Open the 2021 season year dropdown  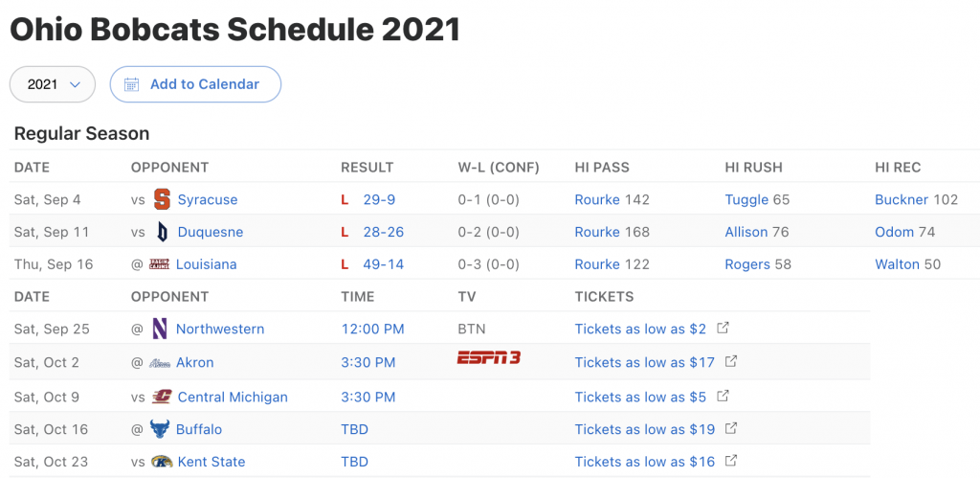(53, 84)
